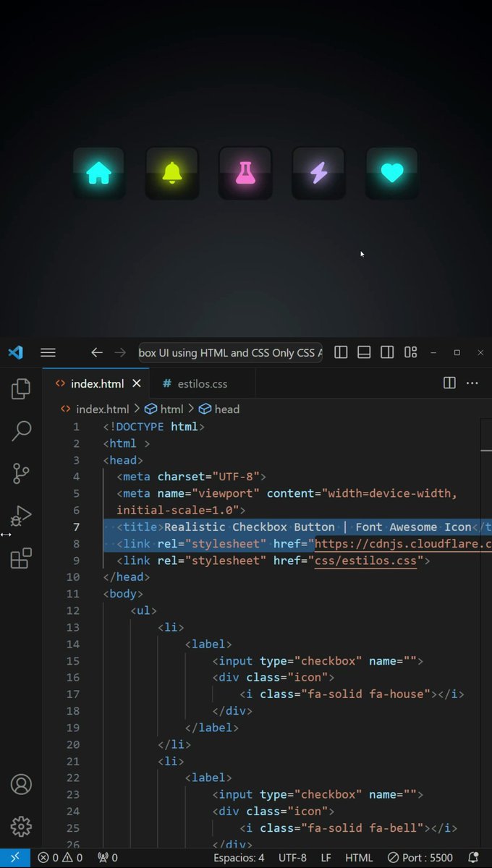This screenshot has width=492, height=868.
Task: Click the DOCTYPE html line
Action: (154, 427)
